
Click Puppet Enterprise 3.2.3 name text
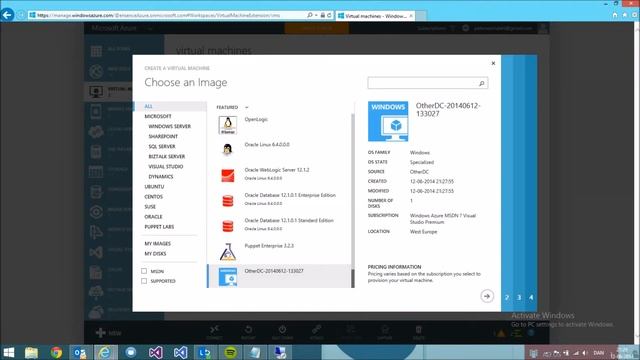pyautogui.click(x=269, y=246)
